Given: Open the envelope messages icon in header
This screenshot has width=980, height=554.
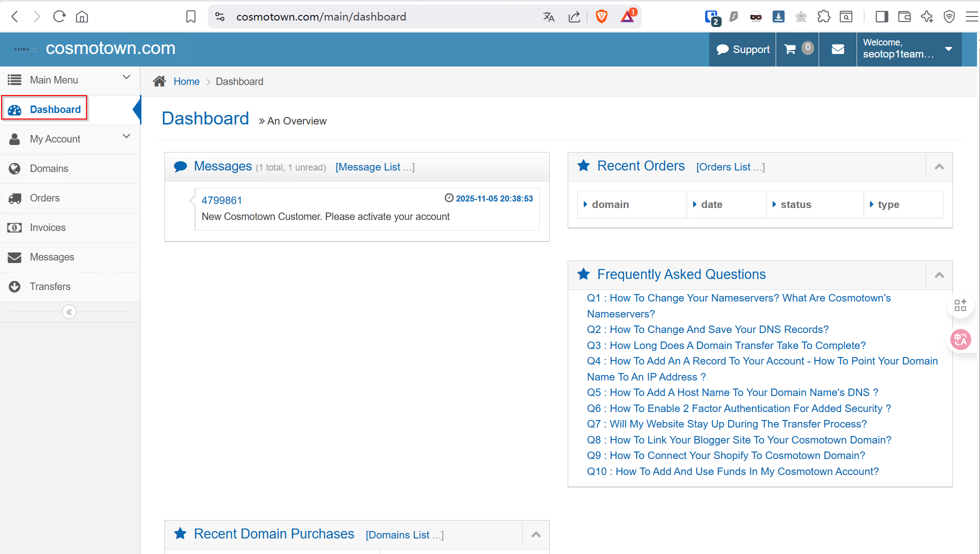Looking at the screenshot, I should (838, 49).
